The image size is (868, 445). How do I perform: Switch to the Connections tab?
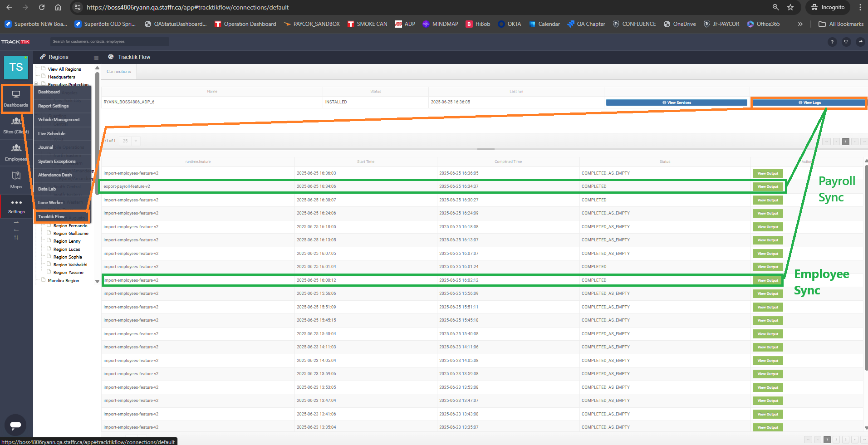click(119, 72)
